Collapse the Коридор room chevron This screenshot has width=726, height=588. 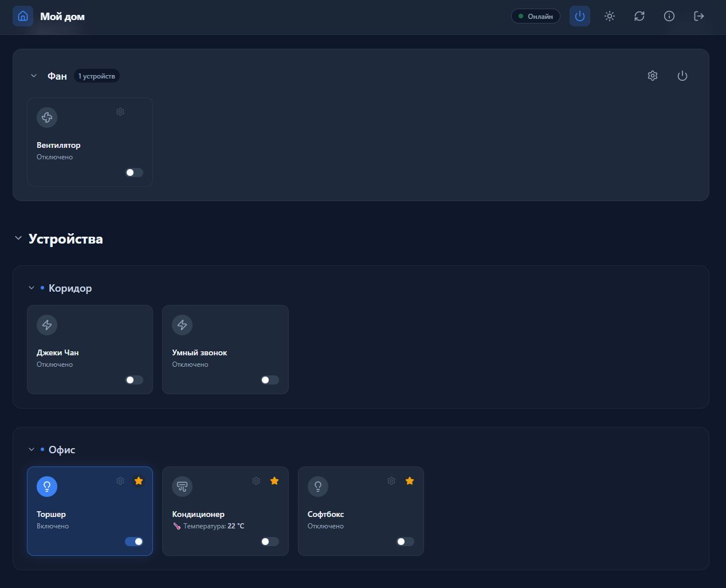click(32, 288)
